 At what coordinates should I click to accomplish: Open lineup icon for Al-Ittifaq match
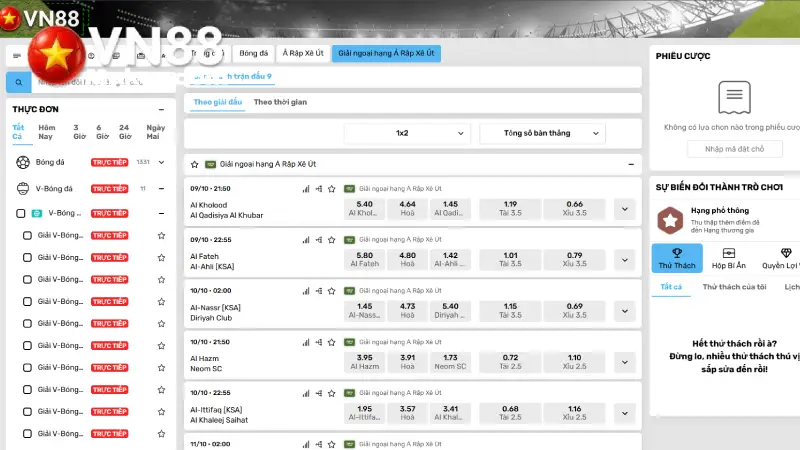319,393
